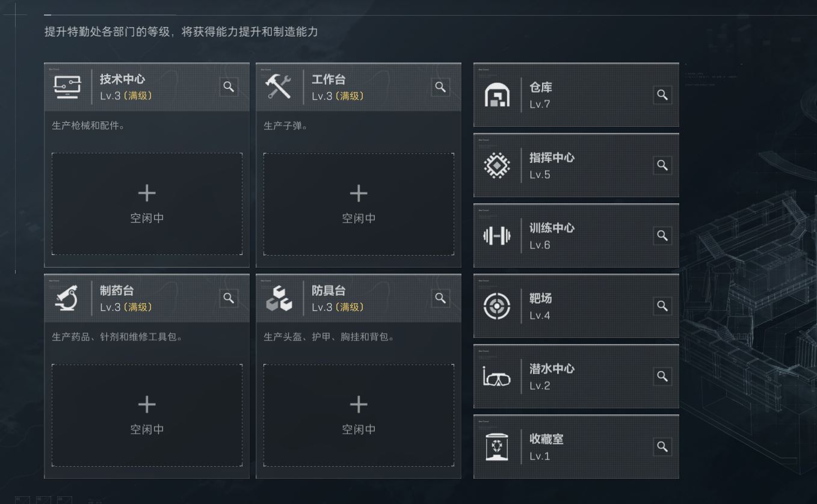Click the 收藏室 display case icon
This screenshot has width=817, height=504.
tap(497, 447)
